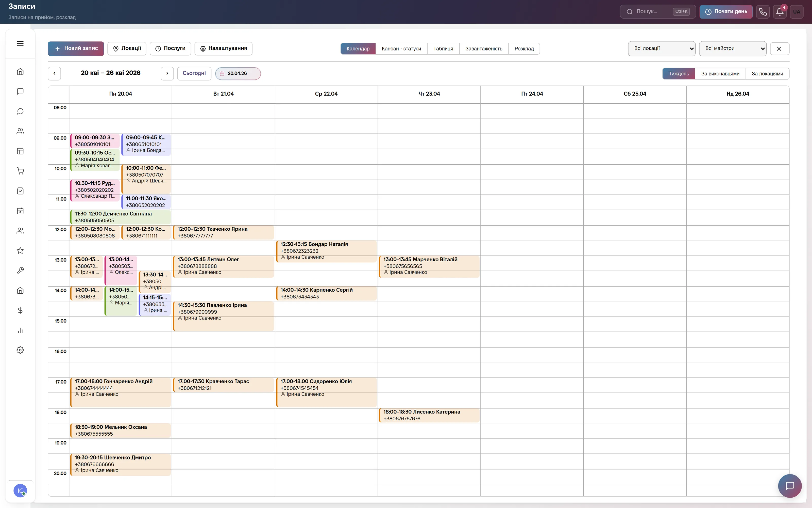This screenshot has height=508, width=812.
Task: Open the bar chart analytics sidebar icon
Action: 20,330
